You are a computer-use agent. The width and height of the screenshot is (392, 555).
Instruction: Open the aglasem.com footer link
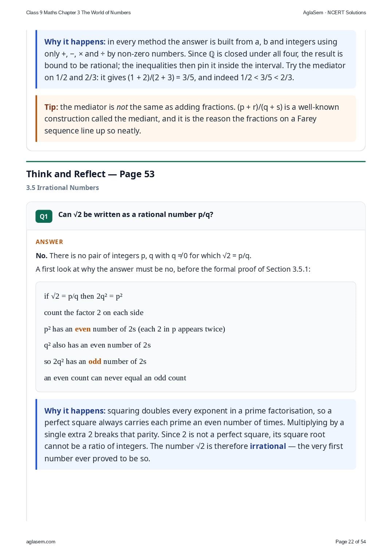tap(41, 542)
